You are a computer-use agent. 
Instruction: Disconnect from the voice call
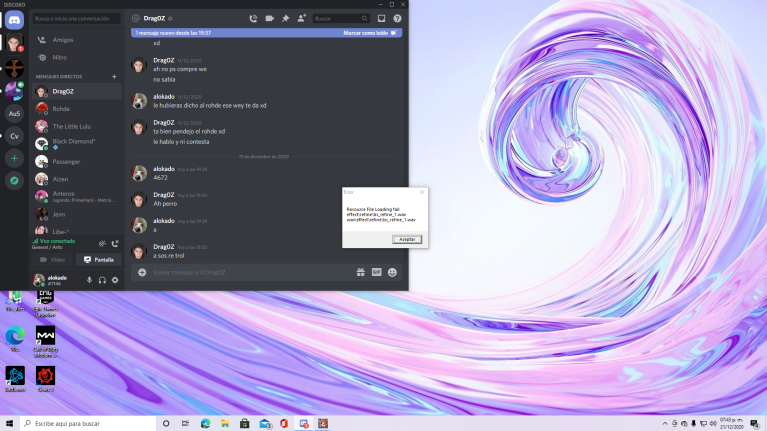tap(115, 244)
